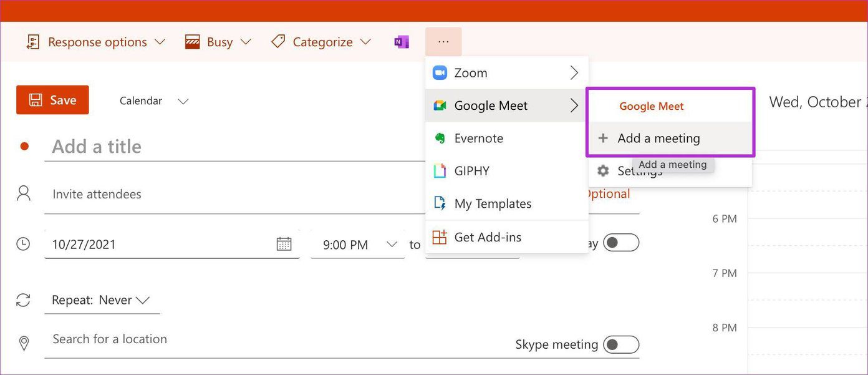Select Evernote from the menu
868x375 pixels.
507,139
